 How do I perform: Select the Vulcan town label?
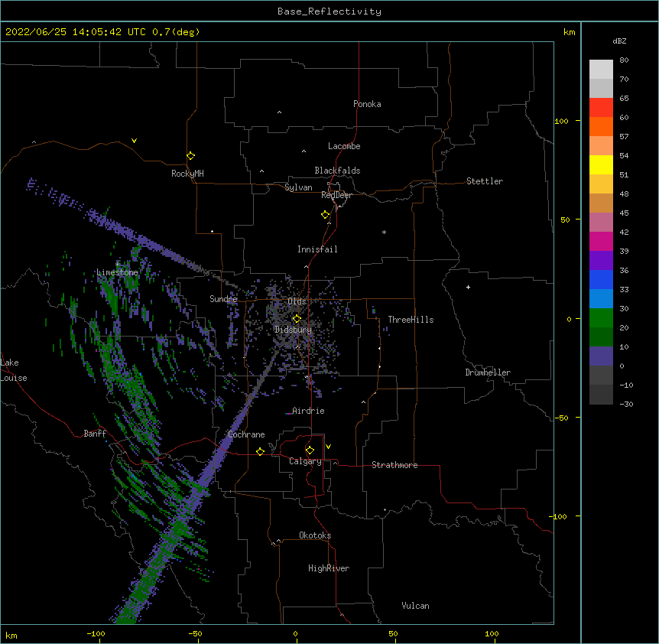click(x=415, y=606)
